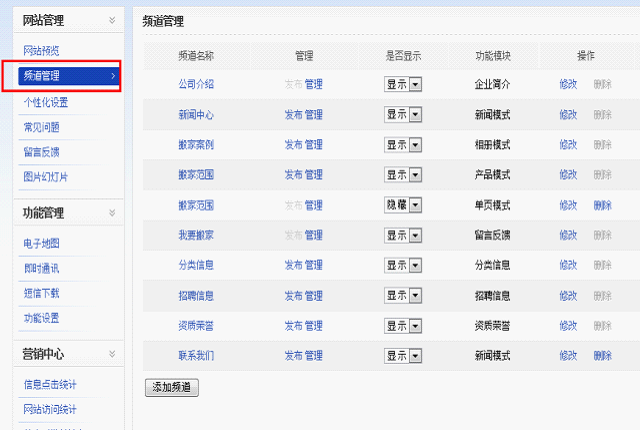
Task: Collapse the 网站管理 section chevron
Action: [x=112, y=20]
